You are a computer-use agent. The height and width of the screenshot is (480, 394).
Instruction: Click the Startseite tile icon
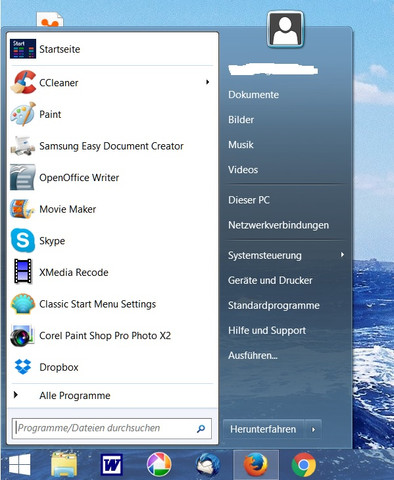pyautogui.click(x=23, y=49)
